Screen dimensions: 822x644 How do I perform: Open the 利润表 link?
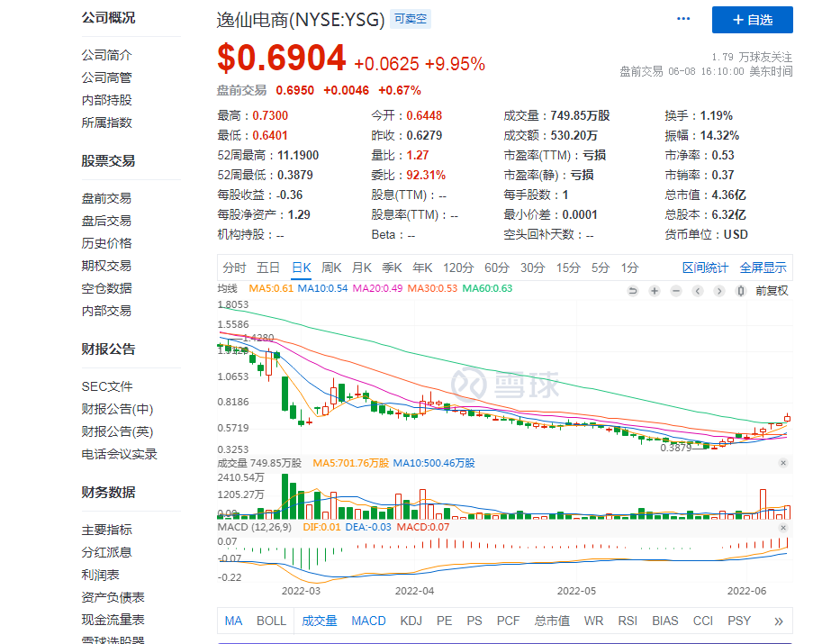[101, 575]
